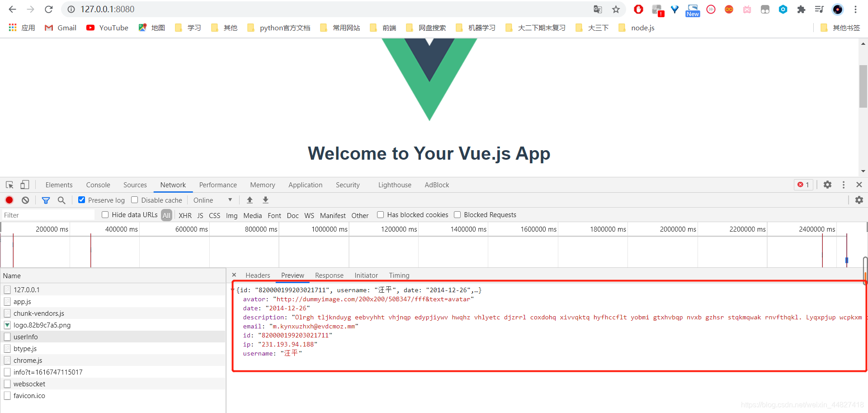Stop recording the network log

9,200
